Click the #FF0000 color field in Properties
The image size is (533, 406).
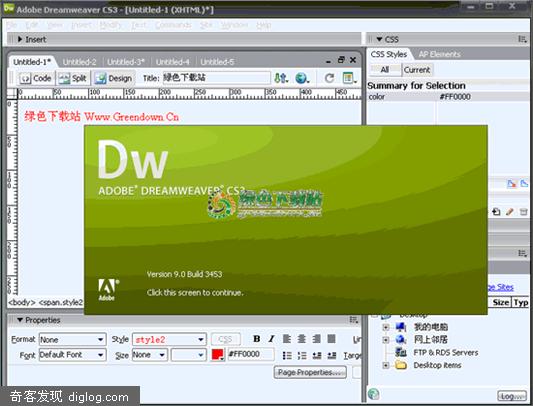tap(251, 354)
